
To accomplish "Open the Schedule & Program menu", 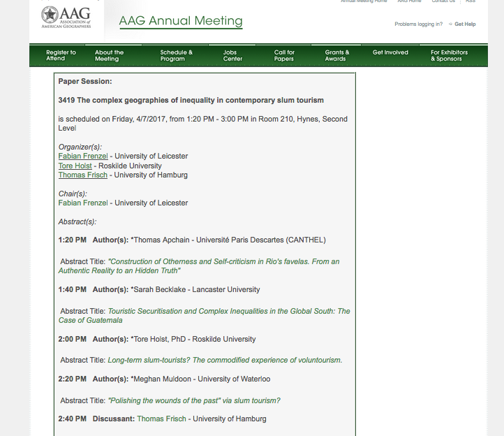I will pyautogui.click(x=176, y=56).
